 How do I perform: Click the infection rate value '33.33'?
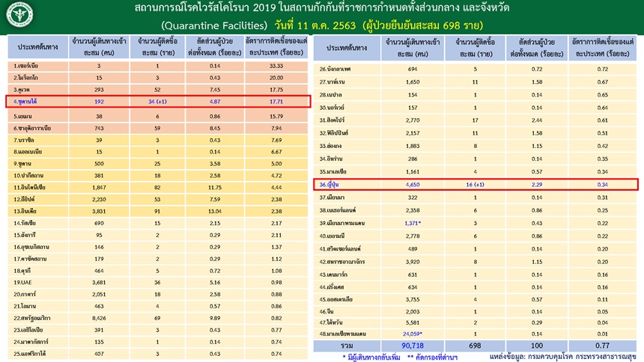pyautogui.click(x=276, y=66)
